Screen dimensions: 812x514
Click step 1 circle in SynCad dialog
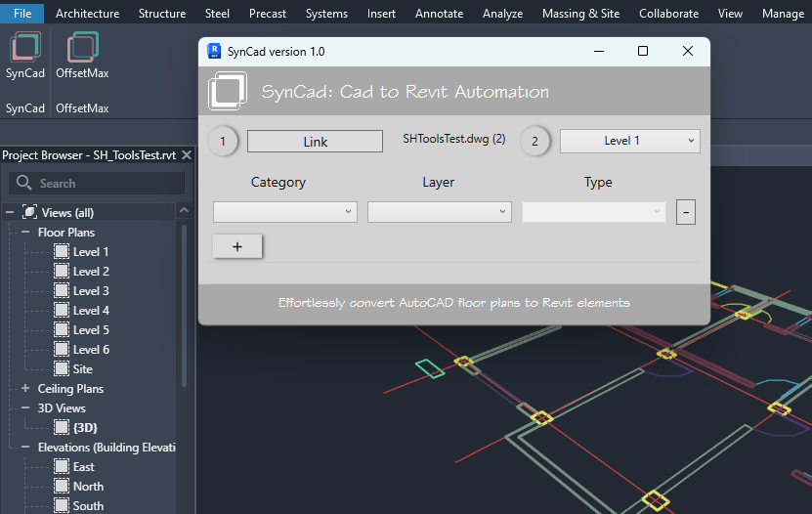click(223, 141)
